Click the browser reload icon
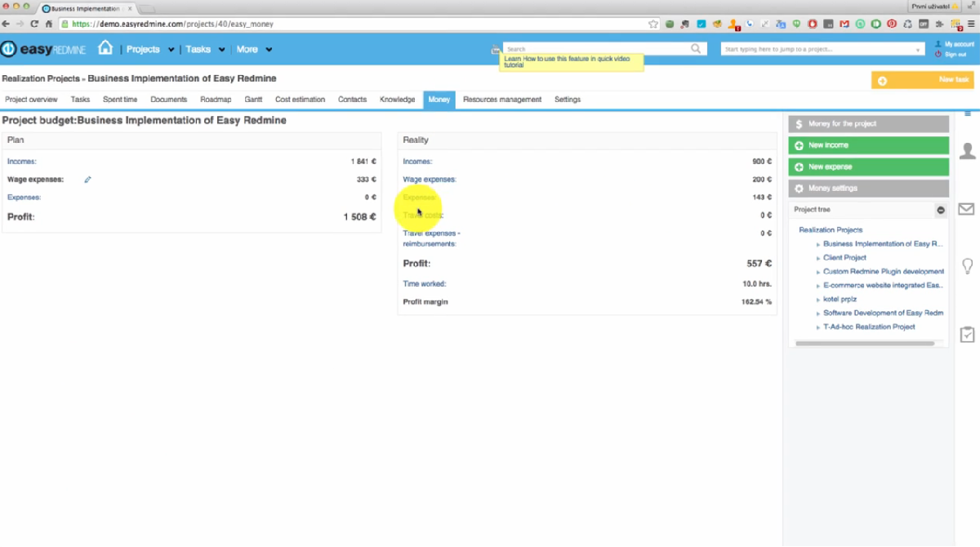This screenshot has width=980, height=547. (x=34, y=24)
